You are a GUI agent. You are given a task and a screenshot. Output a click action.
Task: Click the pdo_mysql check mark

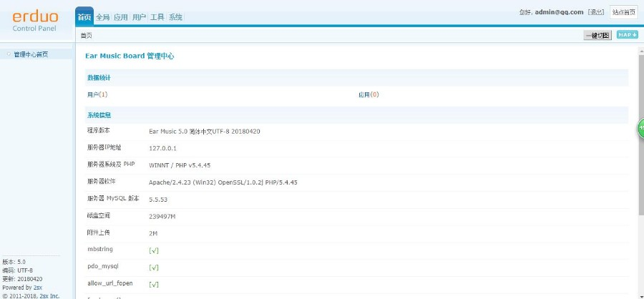pyautogui.click(x=154, y=268)
